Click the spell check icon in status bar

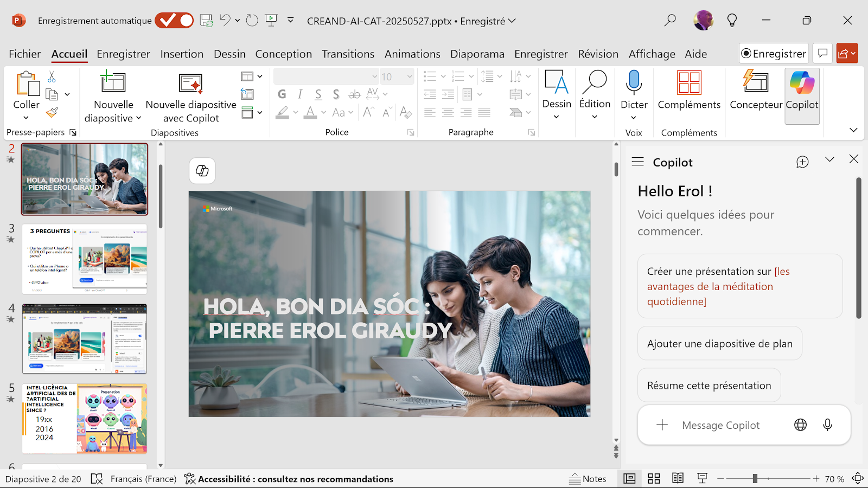pyautogui.click(x=97, y=479)
